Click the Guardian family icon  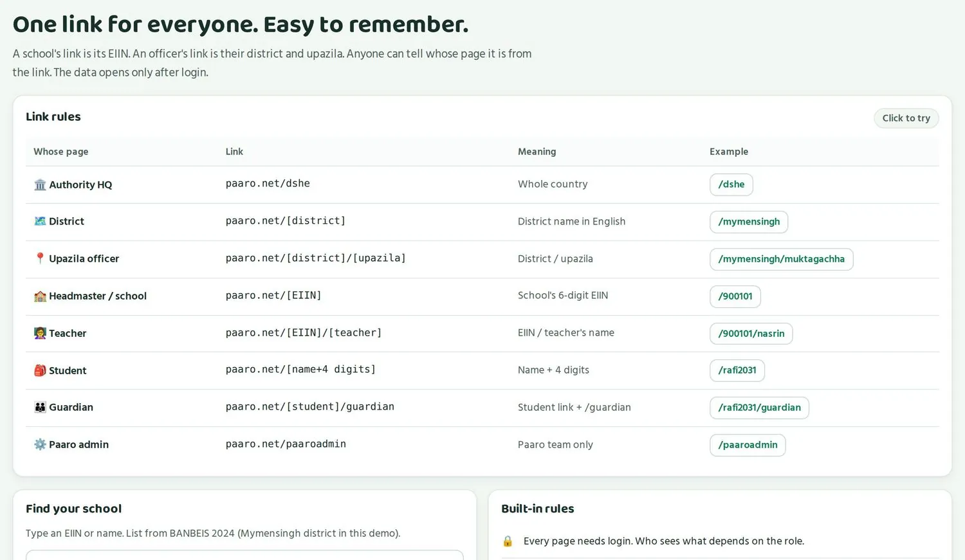(40, 407)
